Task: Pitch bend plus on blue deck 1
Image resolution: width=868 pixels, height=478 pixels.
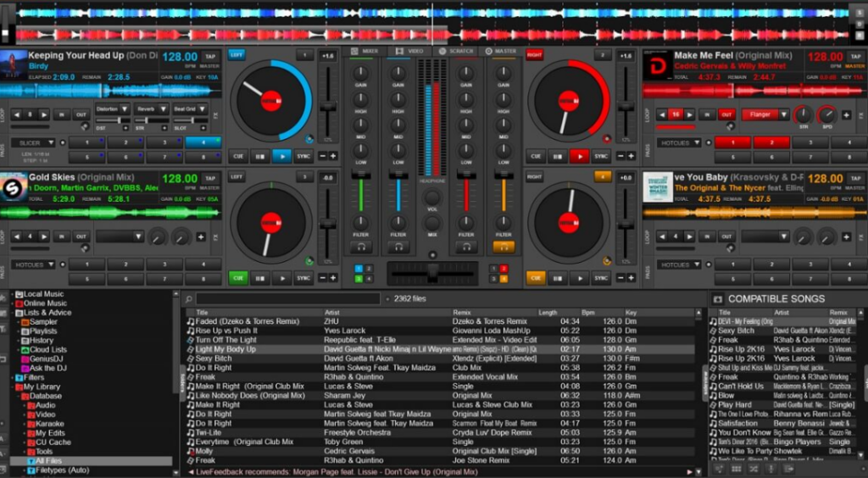Action: [x=333, y=157]
